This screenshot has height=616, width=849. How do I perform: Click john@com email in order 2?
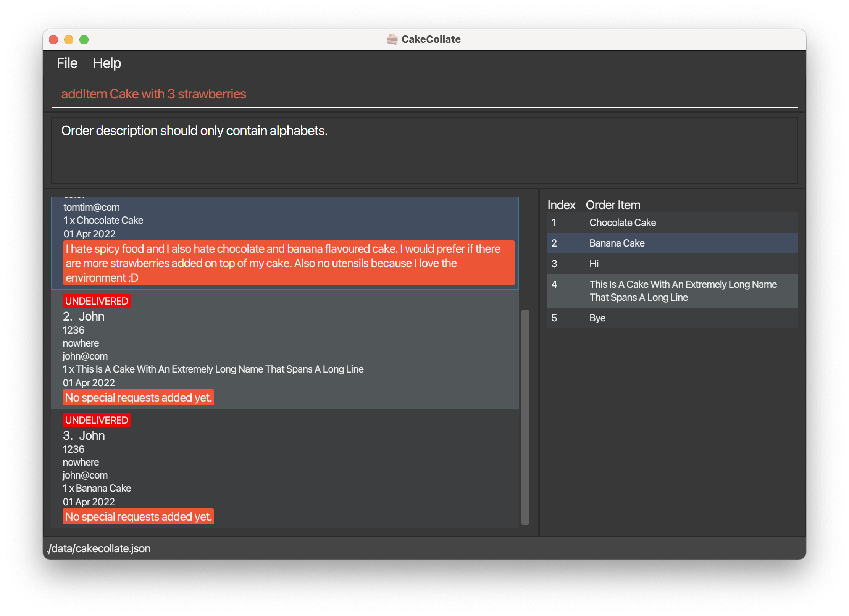pyautogui.click(x=85, y=356)
